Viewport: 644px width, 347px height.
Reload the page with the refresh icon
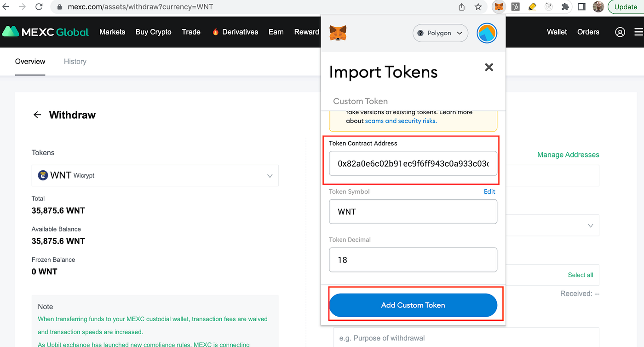[x=39, y=7]
